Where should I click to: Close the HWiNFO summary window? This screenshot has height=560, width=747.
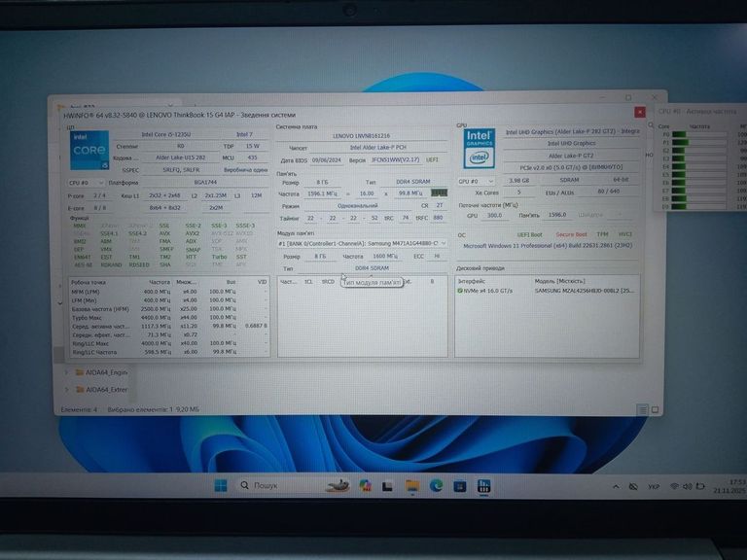pos(639,112)
